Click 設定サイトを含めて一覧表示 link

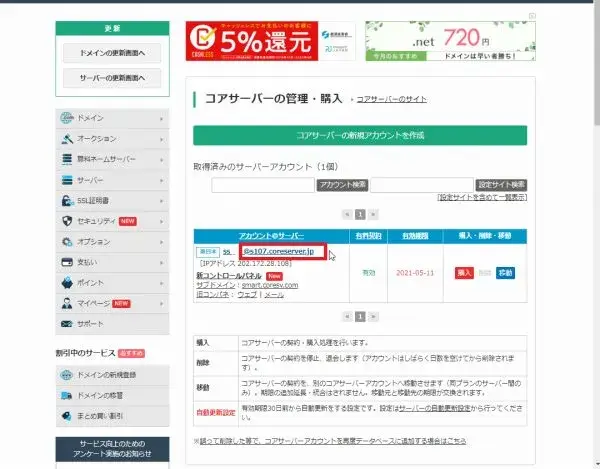[x=482, y=197]
